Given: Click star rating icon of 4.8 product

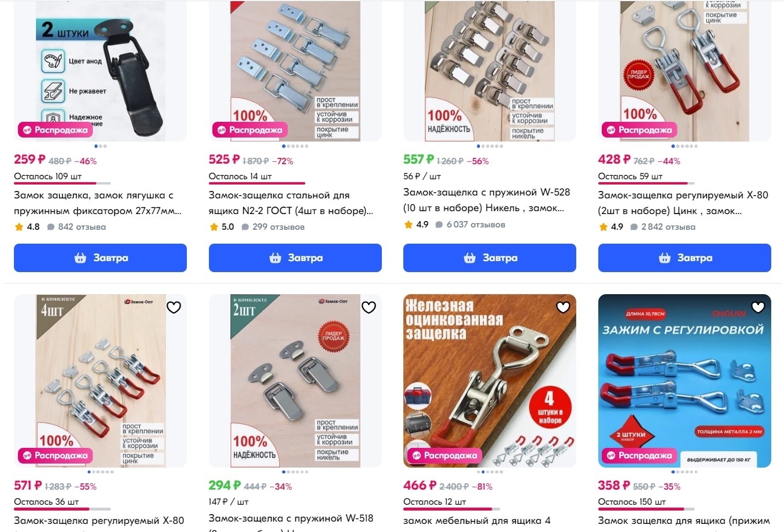Looking at the screenshot, I should [19, 227].
